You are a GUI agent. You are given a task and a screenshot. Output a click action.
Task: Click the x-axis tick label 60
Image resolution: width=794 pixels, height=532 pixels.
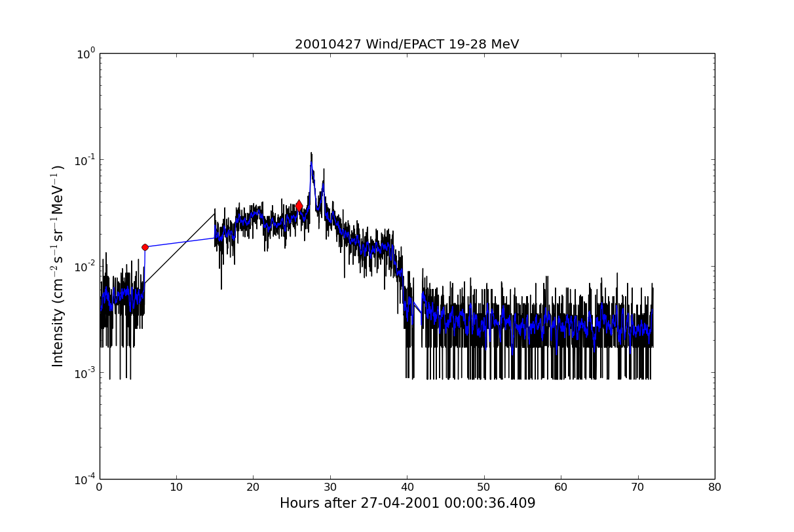click(561, 487)
